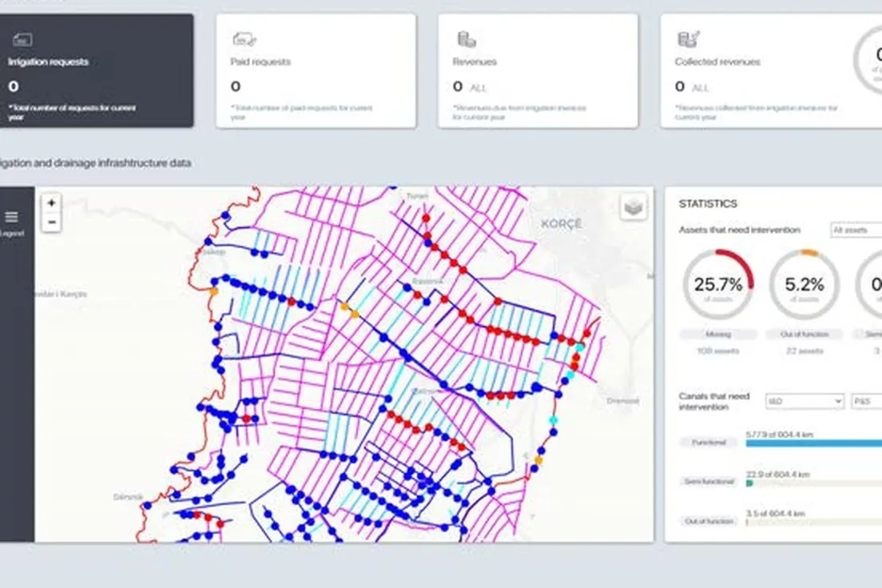Click Canals that need intervention label
Screen dimensions: 882x588
(x=714, y=401)
